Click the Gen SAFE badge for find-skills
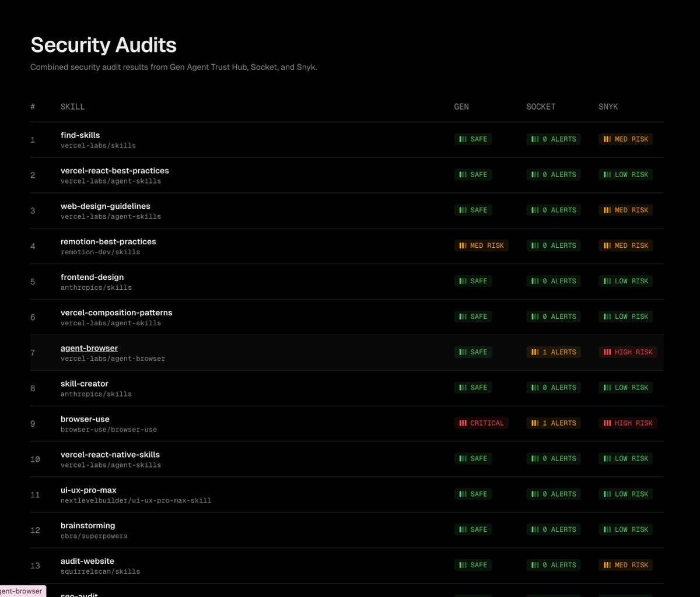This screenshot has width=700, height=597. pos(473,139)
